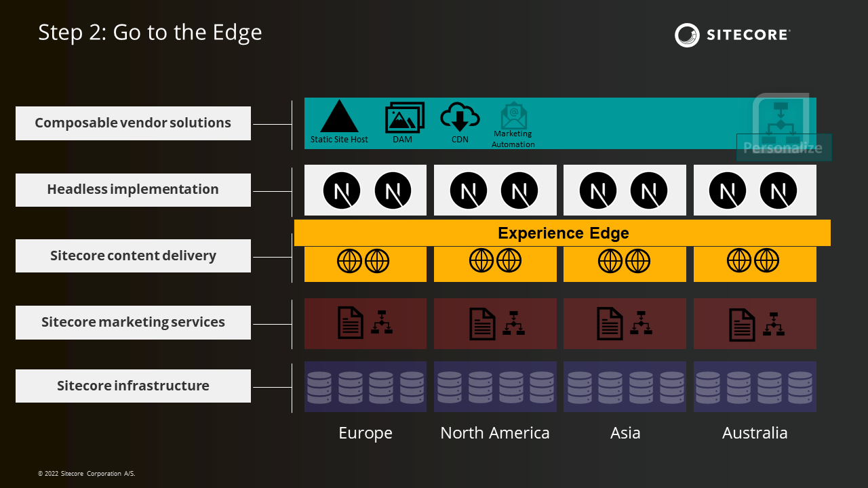Select the Sitecore marketing services label
This screenshot has height=488, width=868.
[133, 323]
